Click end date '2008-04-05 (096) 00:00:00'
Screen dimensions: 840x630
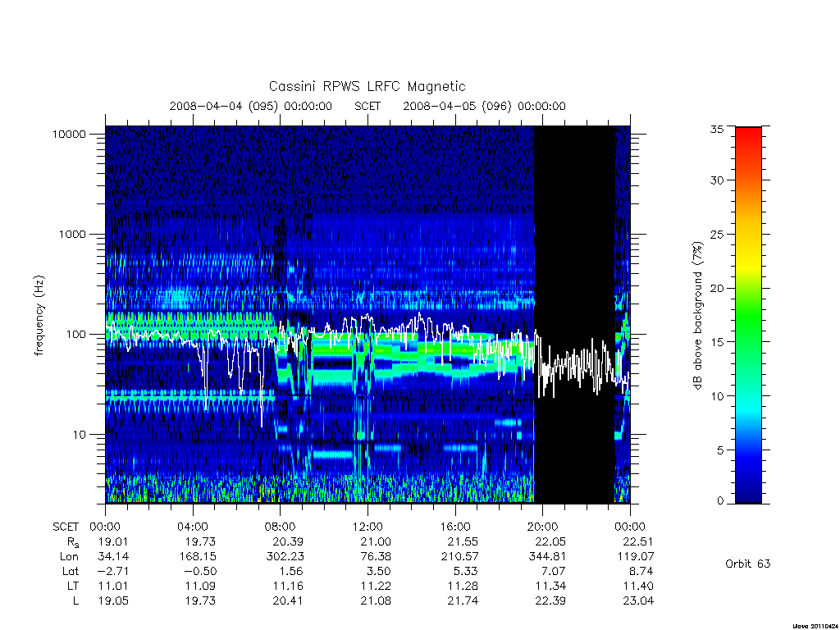[484, 106]
